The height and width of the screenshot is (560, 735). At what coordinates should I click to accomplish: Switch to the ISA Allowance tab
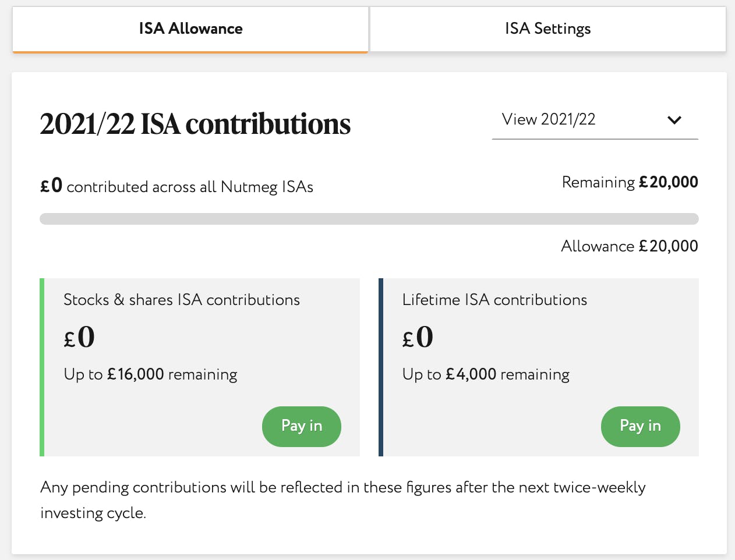pyautogui.click(x=190, y=29)
